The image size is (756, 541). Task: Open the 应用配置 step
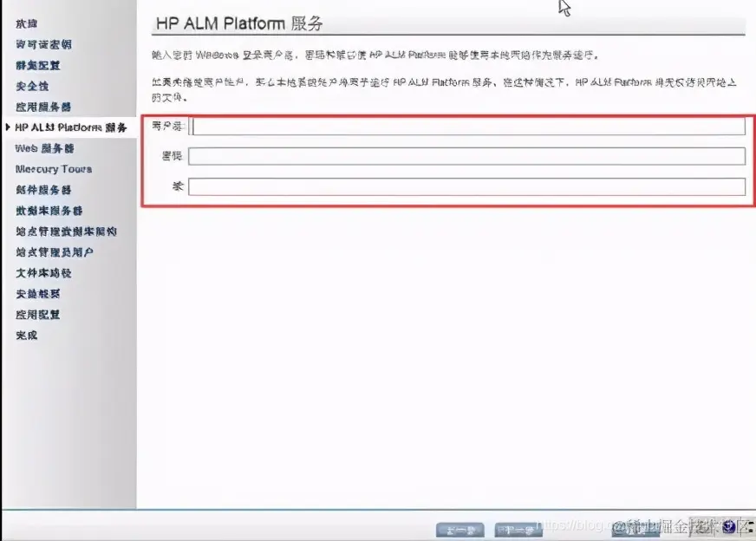coord(37,314)
